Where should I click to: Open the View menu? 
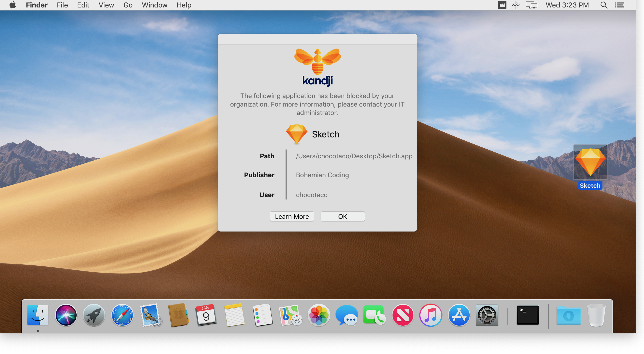point(106,5)
